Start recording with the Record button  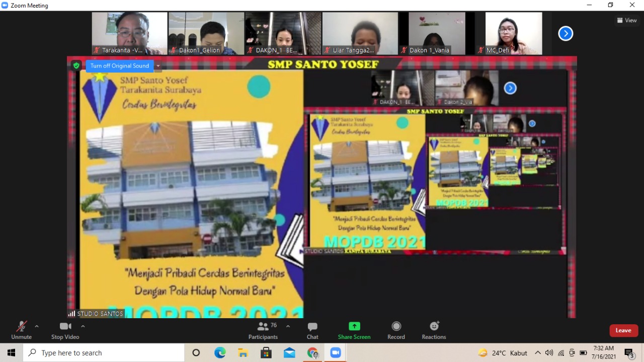pos(396,330)
